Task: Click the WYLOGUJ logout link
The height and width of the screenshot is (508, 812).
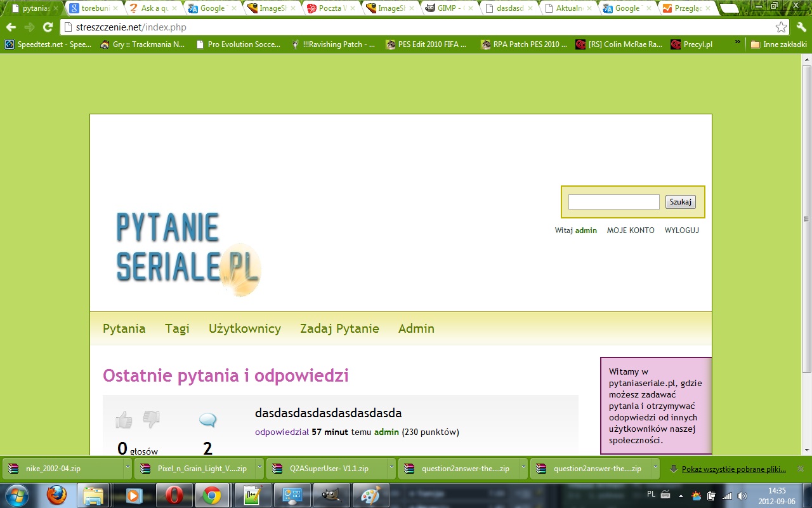Action: (x=681, y=231)
